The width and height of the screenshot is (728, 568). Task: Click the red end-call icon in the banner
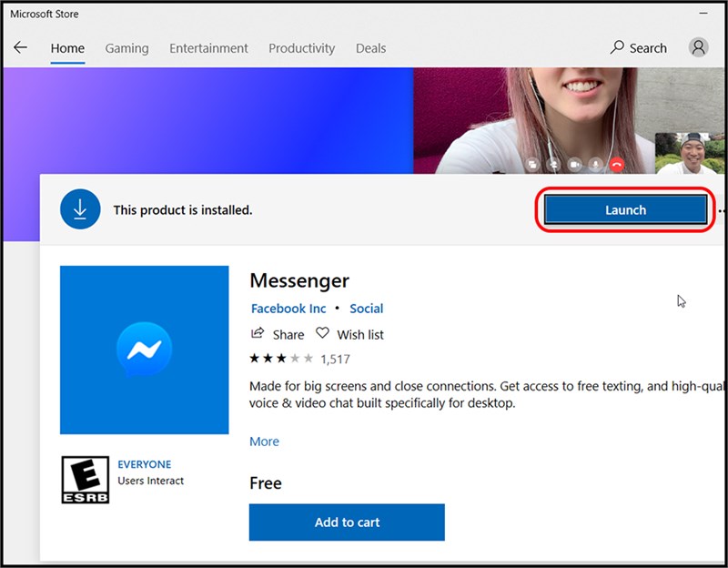617,164
